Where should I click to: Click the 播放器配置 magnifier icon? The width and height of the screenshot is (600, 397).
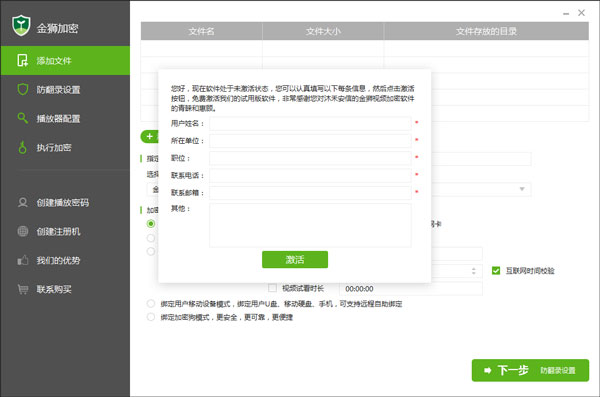point(23,118)
